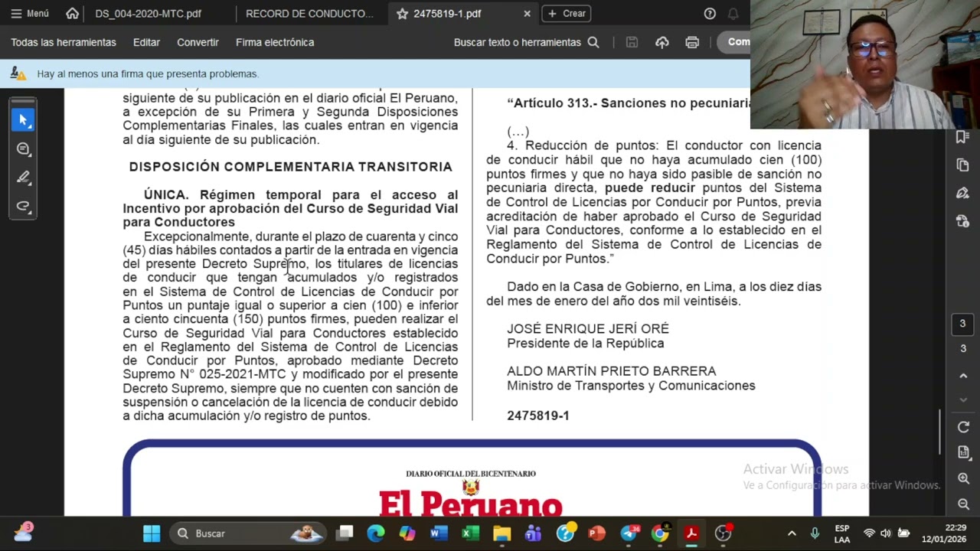Switch to the DS_004-2020-MTC.pdf tab
The height and width of the screenshot is (551, 980).
click(149, 14)
